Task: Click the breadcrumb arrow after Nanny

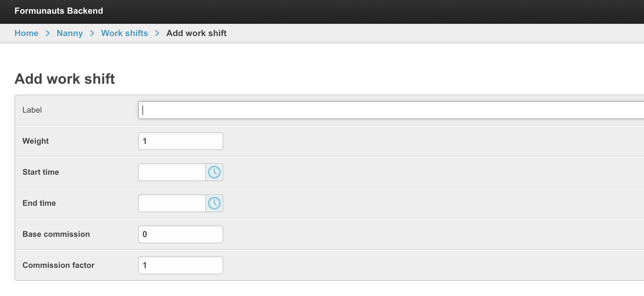Action: [x=92, y=33]
